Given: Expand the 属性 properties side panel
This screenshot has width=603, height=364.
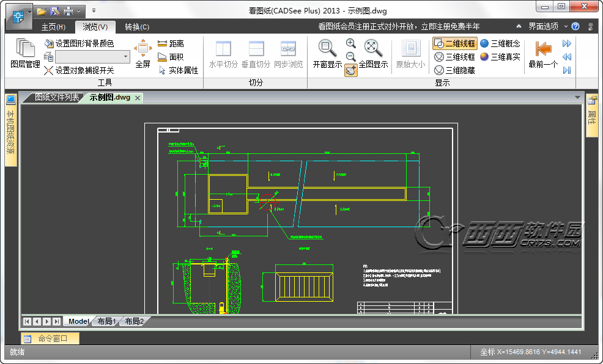Looking at the screenshot, I should [591, 115].
